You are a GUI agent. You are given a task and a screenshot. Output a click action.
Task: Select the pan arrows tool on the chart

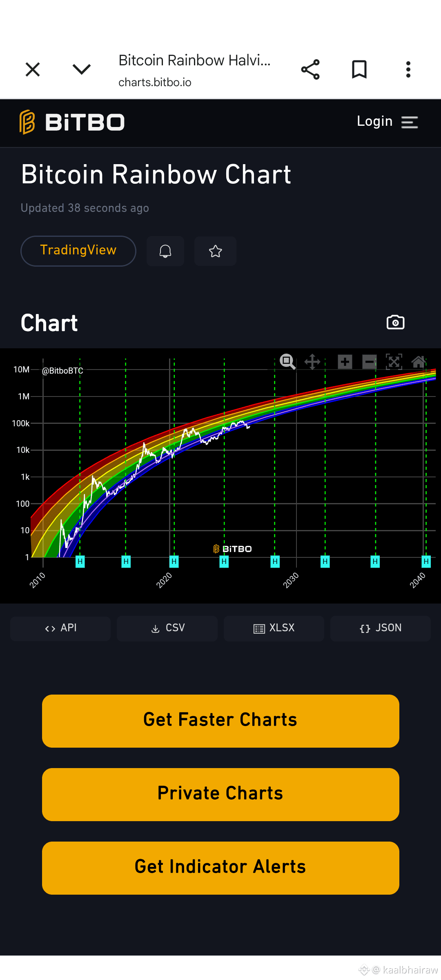pyautogui.click(x=312, y=362)
